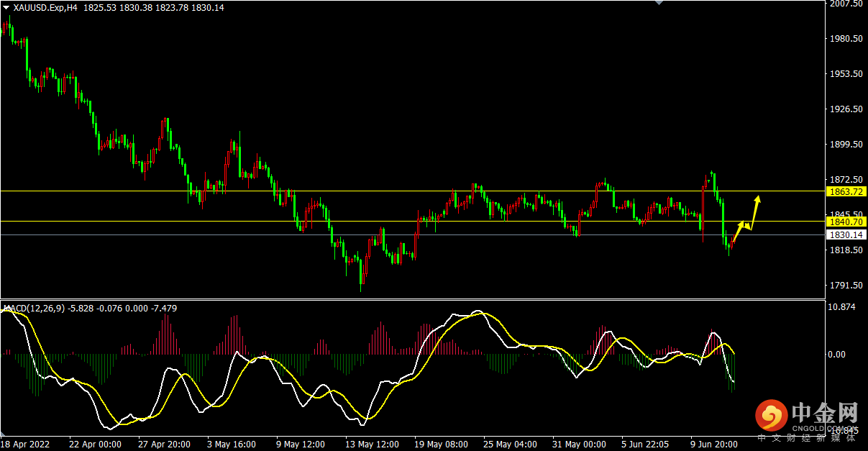Click the 1899.50 price axis label

(846, 145)
